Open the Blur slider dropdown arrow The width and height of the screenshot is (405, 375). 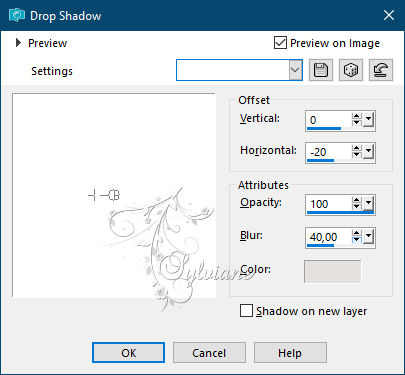point(368,236)
